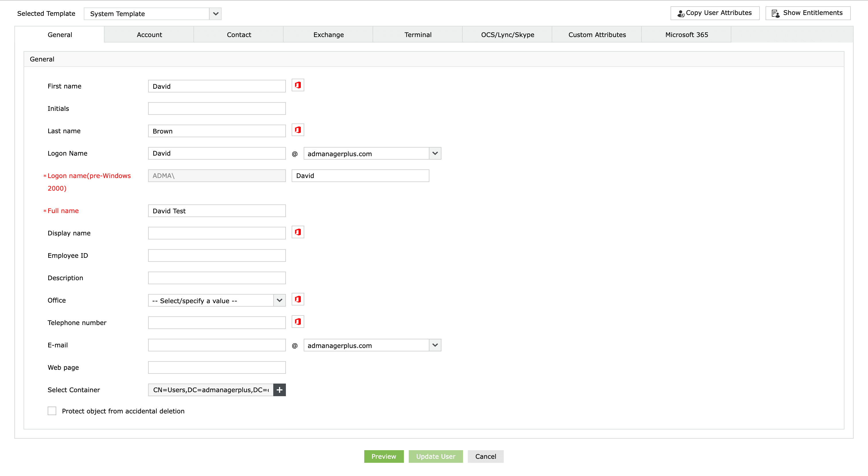The width and height of the screenshot is (868, 476).
Task: Open the Custom Attributes tab
Action: (x=596, y=34)
